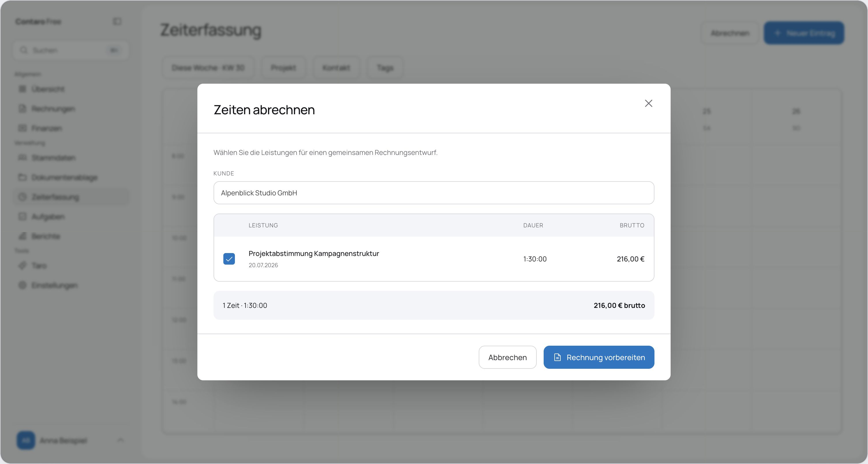This screenshot has height=464, width=868.
Task: Click the Abbrechen button
Action: 508,357
